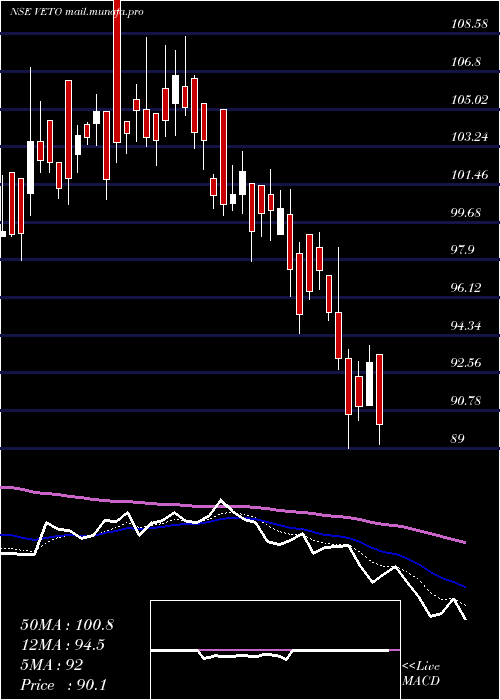Click the 89 price axis label
This screenshot has height=700, width=500.
tap(458, 438)
